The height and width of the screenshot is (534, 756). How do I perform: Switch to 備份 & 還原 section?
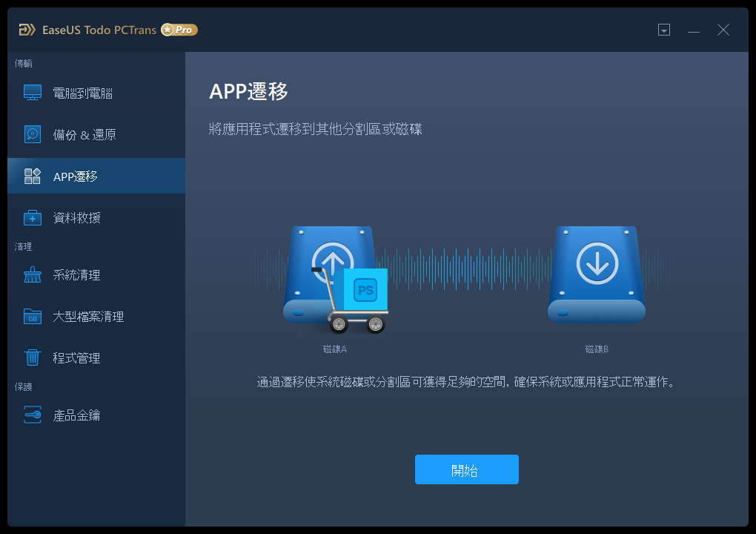pyautogui.click(x=96, y=134)
